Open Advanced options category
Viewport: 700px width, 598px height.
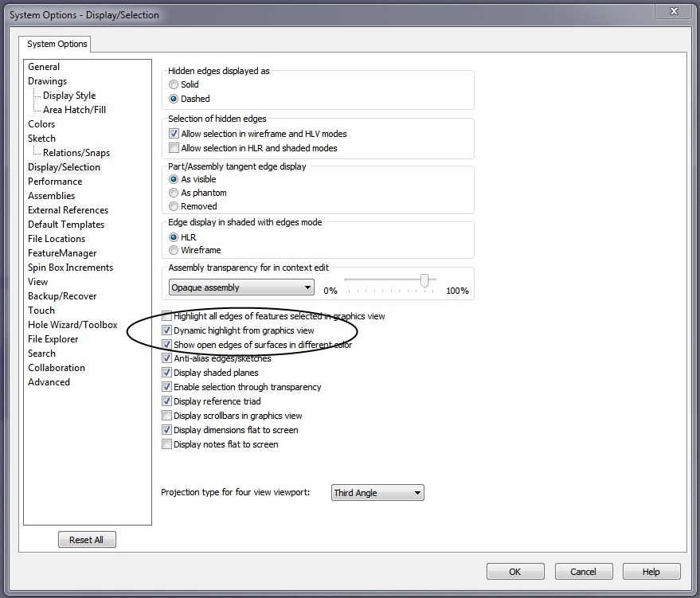point(49,382)
